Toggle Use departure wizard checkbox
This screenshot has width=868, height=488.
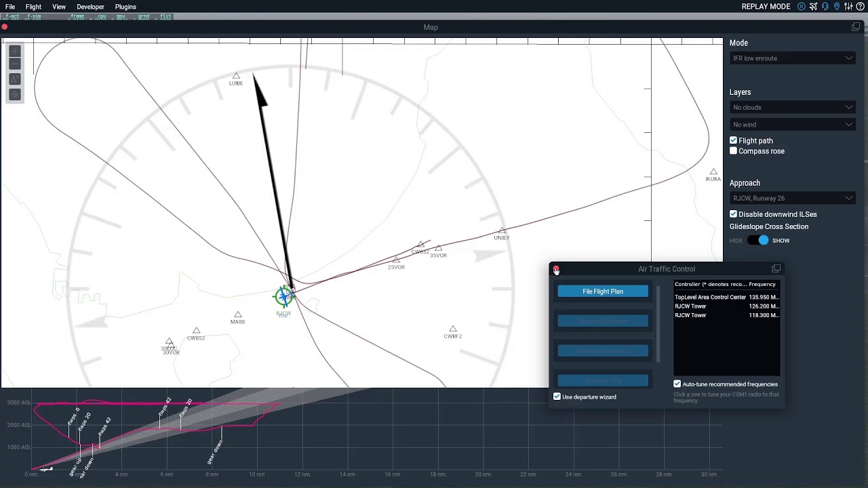557,396
